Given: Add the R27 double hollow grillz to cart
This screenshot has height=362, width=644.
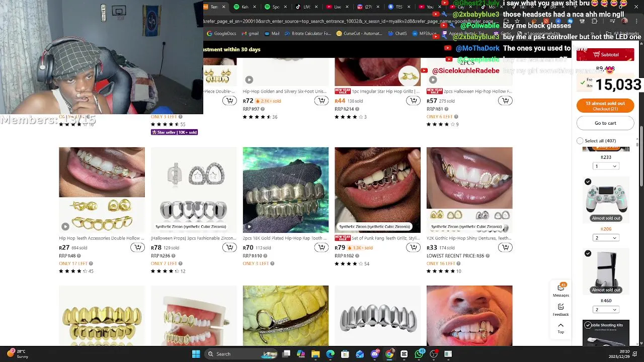Looking at the screenshot, I should point(137,247).
